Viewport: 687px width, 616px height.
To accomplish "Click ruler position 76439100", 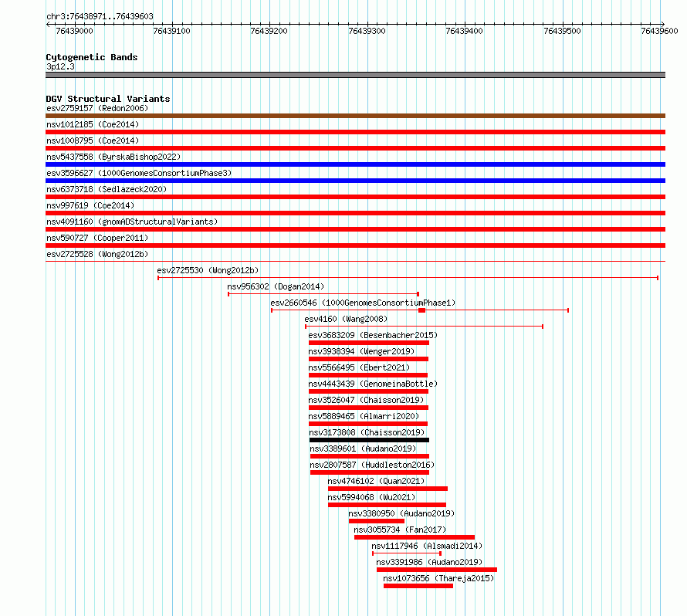I will (x=171, y=31).
